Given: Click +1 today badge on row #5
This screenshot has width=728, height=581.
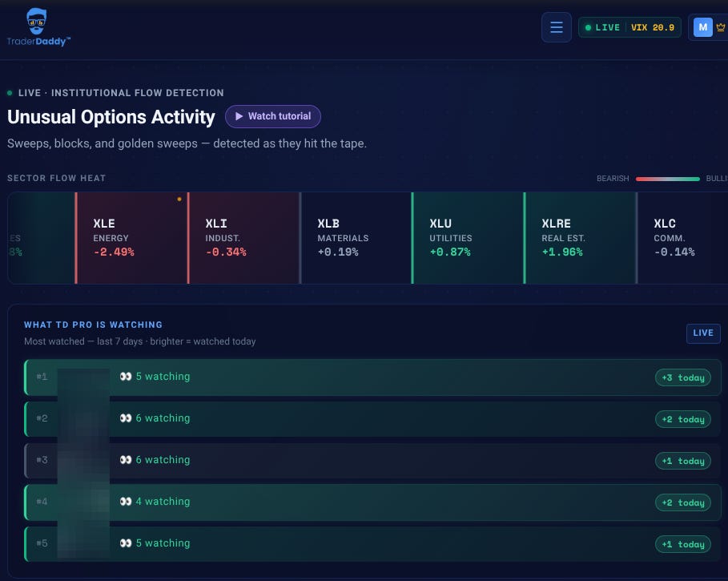Looking at the screenshot, I should click(x=683, y=544).
